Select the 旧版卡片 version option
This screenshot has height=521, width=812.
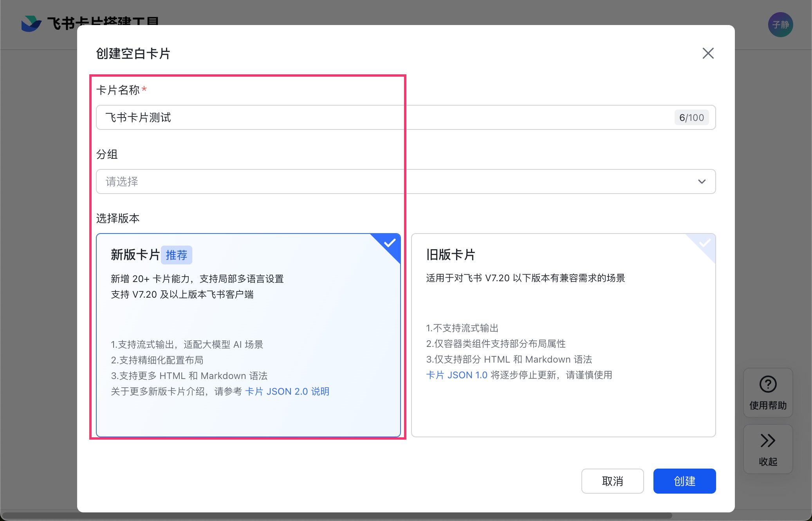pyautogui.click(x=563, y=335)
